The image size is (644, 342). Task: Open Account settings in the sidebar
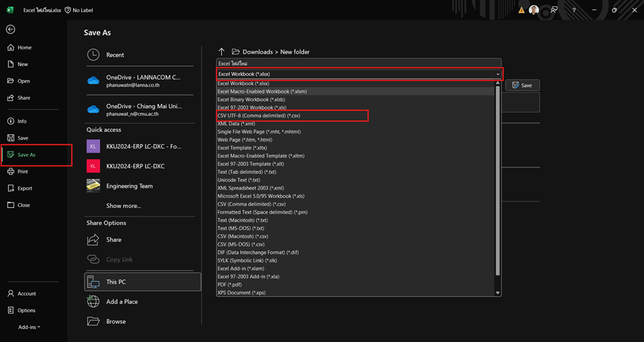tap(22, 293)
